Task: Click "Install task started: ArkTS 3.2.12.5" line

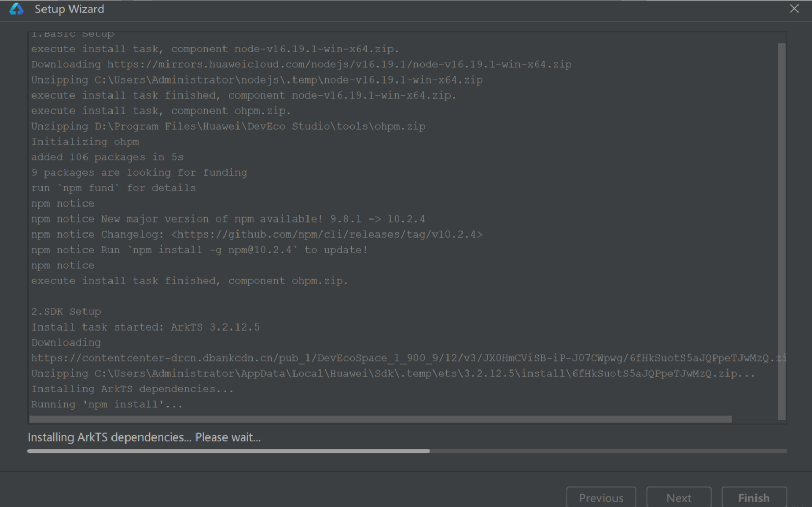Action: pyautogui.click(x=145, y=327)
